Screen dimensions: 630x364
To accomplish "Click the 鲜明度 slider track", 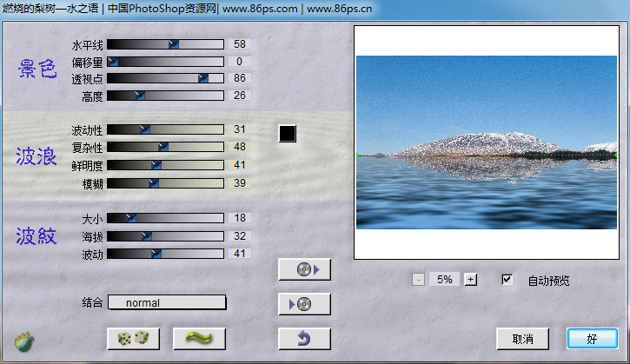I will [x=165, y=165].
